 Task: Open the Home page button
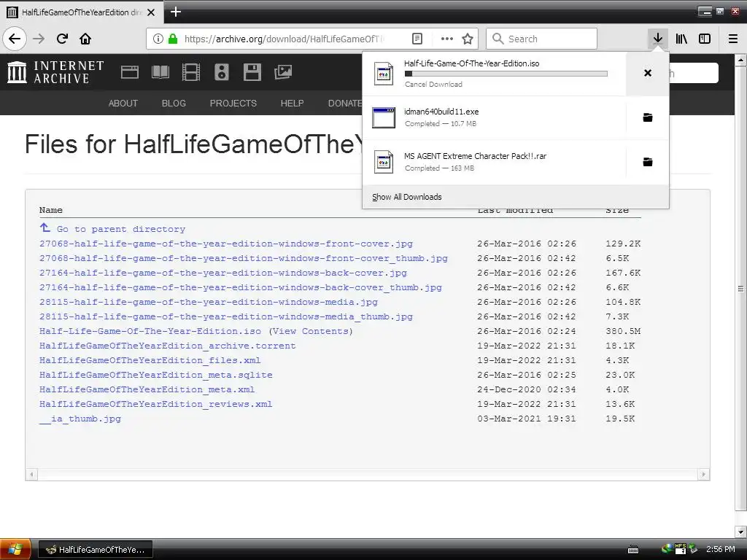click(85, 39)
